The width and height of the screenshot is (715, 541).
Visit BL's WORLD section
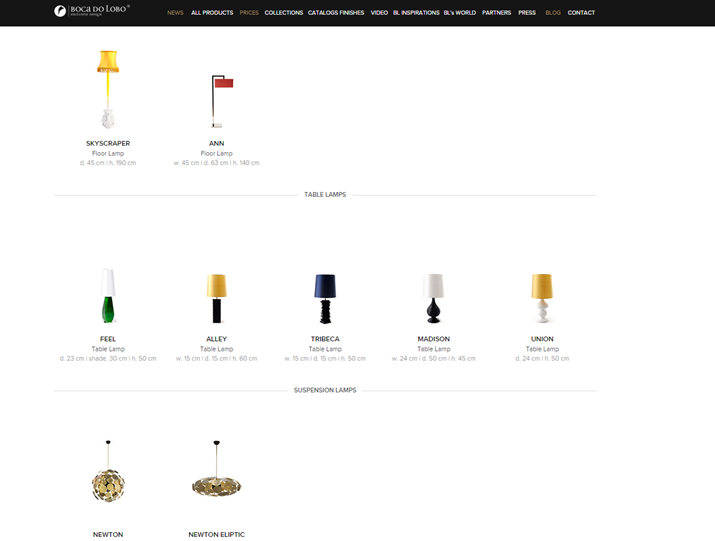(460, 13)
